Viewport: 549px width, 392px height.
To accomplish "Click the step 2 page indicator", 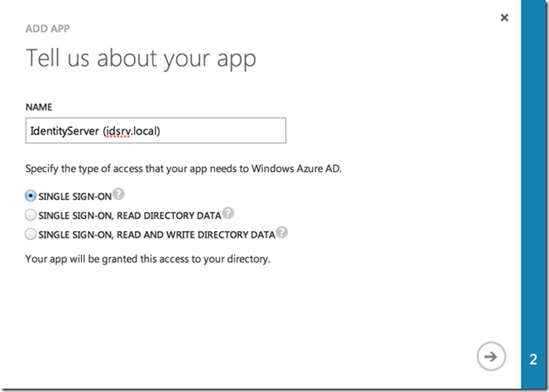I will click(x=533, y=358).
